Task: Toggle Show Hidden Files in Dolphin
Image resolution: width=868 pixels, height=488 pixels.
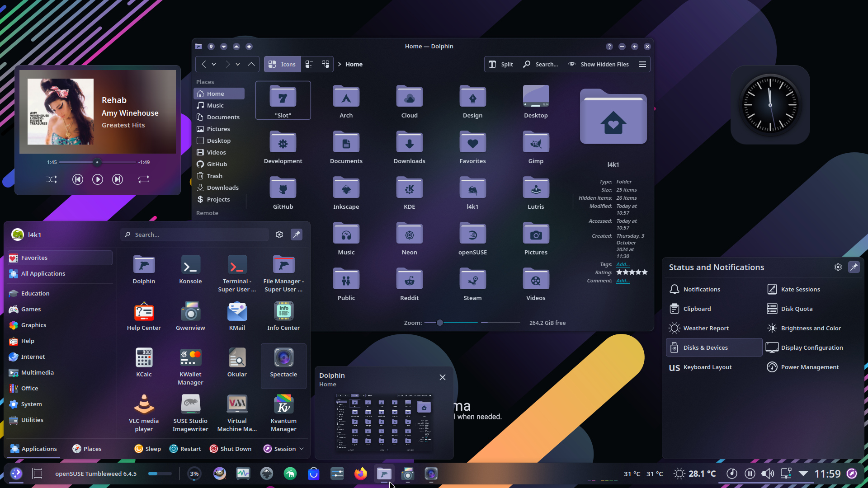Action: click(x=598, y=64)
